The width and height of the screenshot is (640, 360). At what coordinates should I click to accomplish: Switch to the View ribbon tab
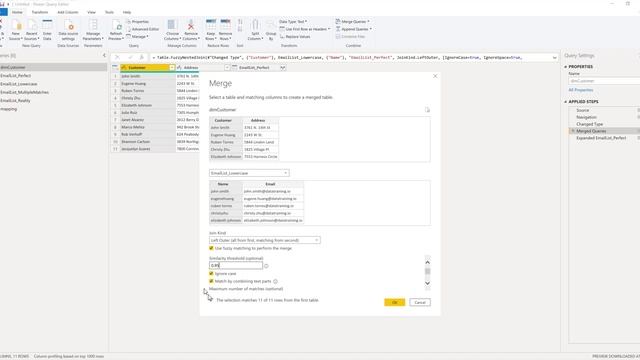91,12
